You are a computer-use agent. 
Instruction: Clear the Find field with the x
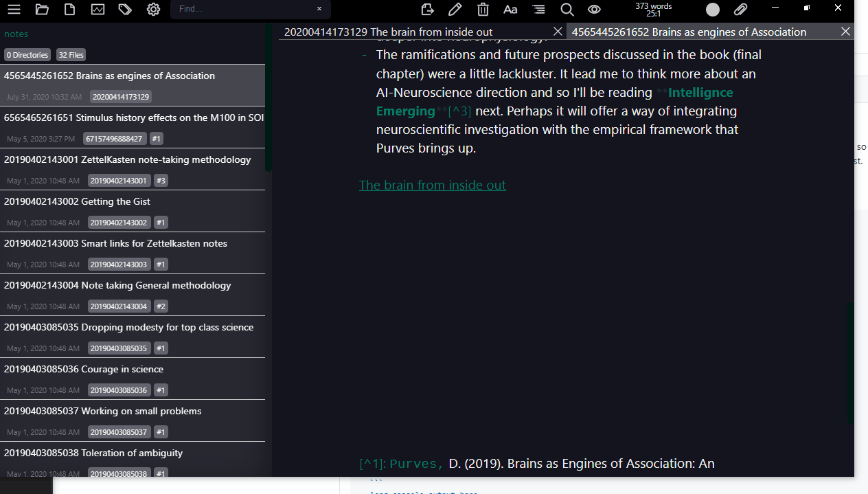click(319, 9)
